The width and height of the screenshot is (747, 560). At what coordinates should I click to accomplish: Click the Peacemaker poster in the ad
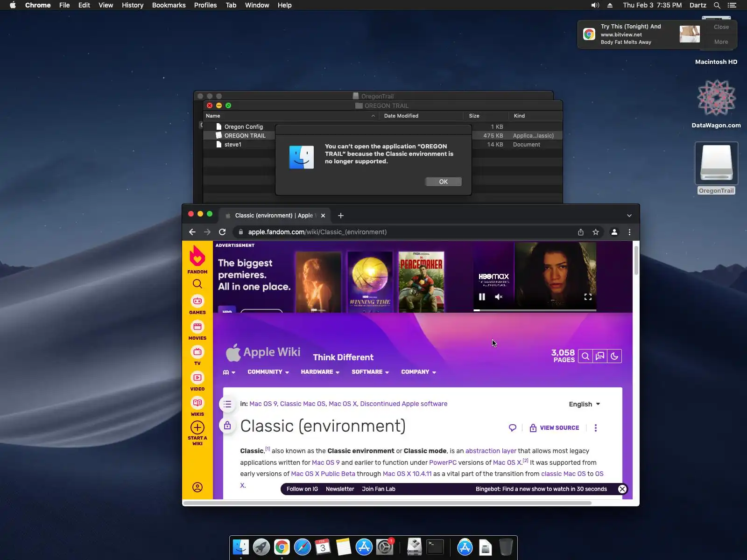[x=421, y=282]
